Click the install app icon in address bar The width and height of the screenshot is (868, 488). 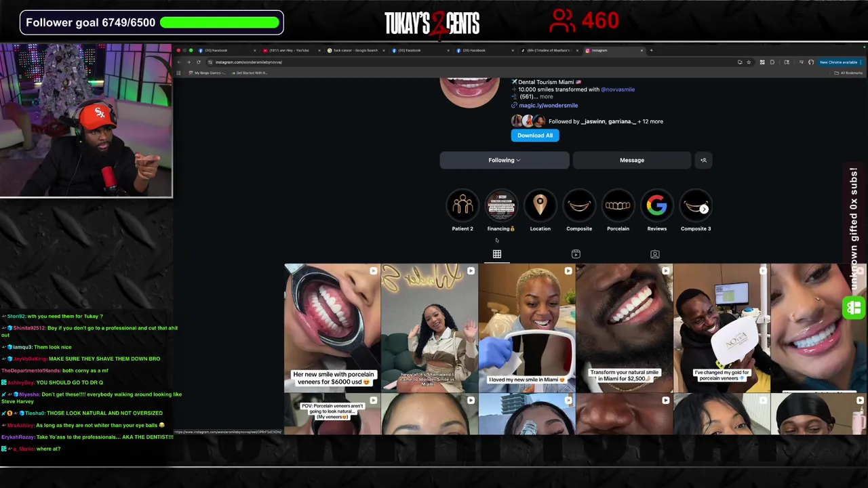(740, 62)
